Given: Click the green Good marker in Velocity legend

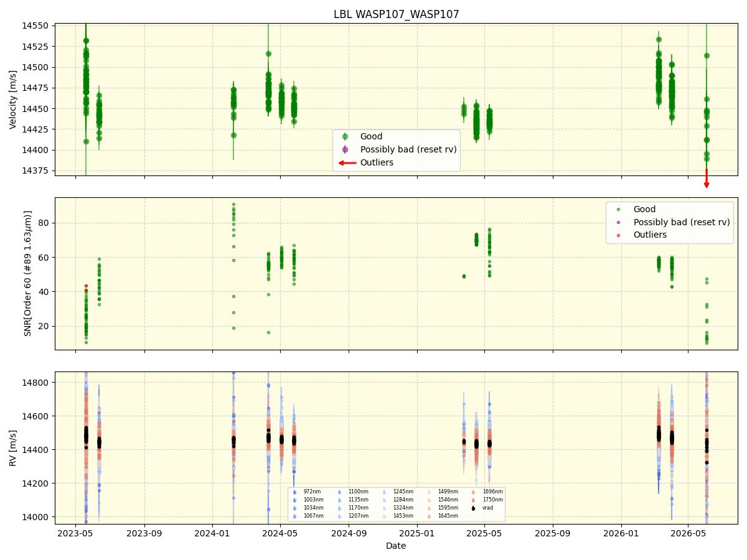Looking at the screenshot, I should tap(345, 137).
